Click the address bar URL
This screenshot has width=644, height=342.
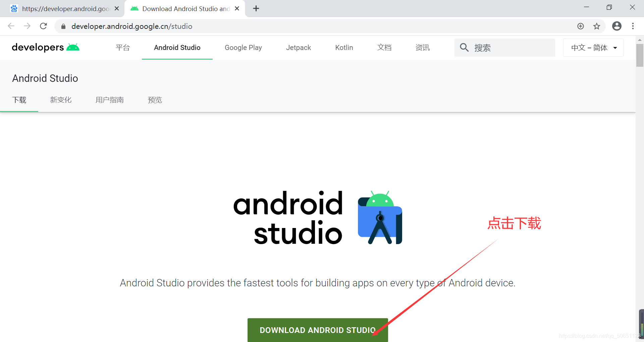132,26
